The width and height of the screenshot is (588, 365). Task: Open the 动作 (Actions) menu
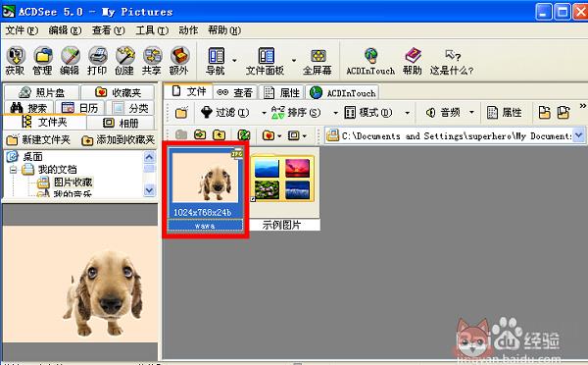[x=188, y=30]
